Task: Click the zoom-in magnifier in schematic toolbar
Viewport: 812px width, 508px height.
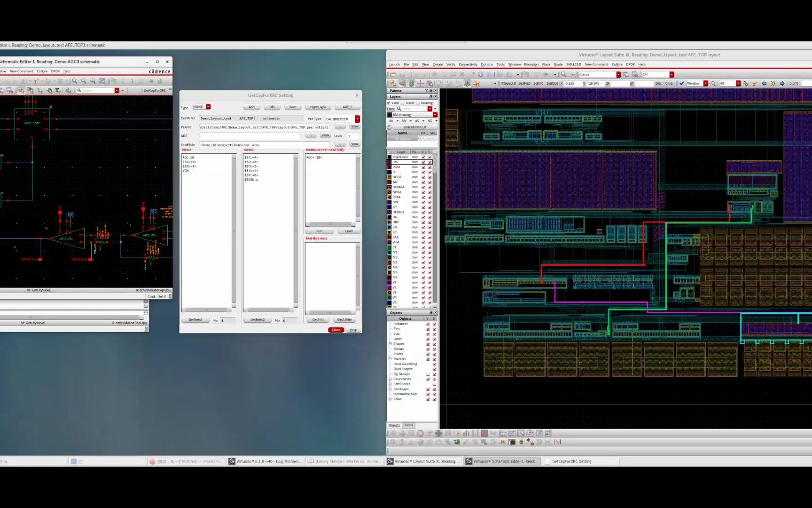Action: [74, 81]
